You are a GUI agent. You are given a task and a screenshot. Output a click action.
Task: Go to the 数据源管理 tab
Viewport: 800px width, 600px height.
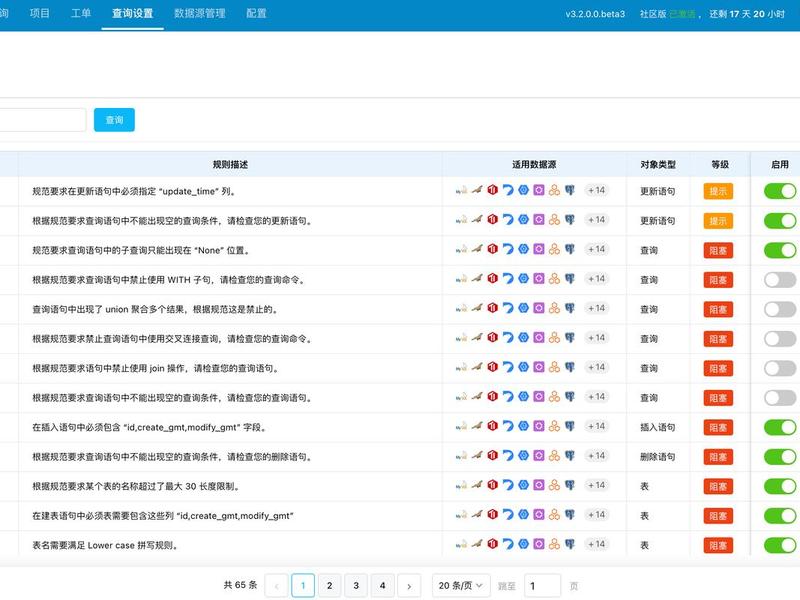click(200, 13)
